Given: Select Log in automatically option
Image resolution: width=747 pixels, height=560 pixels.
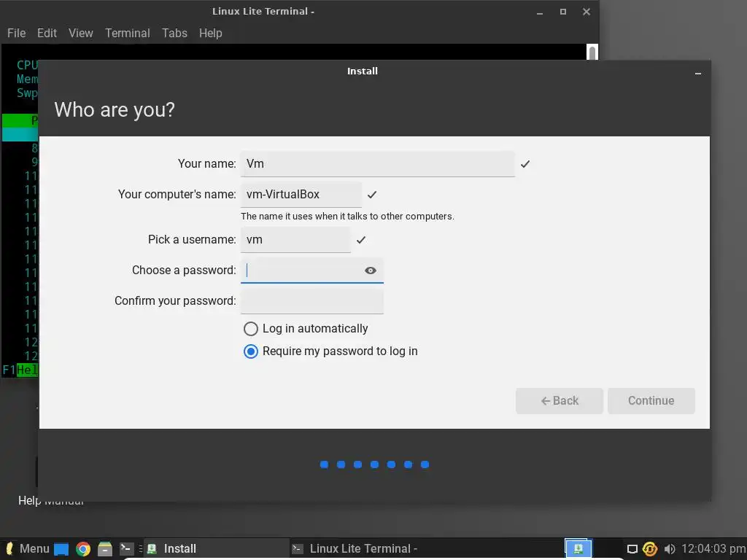Looking at the screenshot, I should click(x=306, y=329).
